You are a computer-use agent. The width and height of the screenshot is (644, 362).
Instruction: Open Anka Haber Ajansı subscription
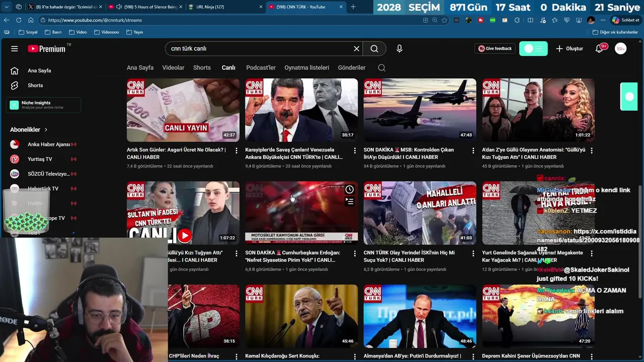pyautogui.click(x=43, y=144)
